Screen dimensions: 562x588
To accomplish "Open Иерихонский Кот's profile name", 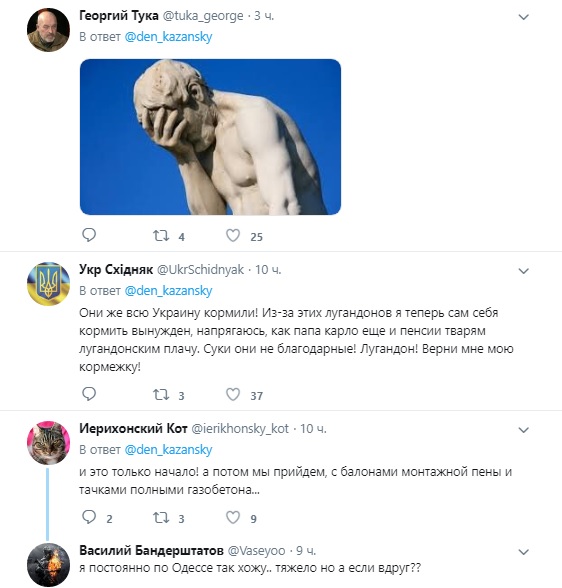I will (x=133, y=428).
